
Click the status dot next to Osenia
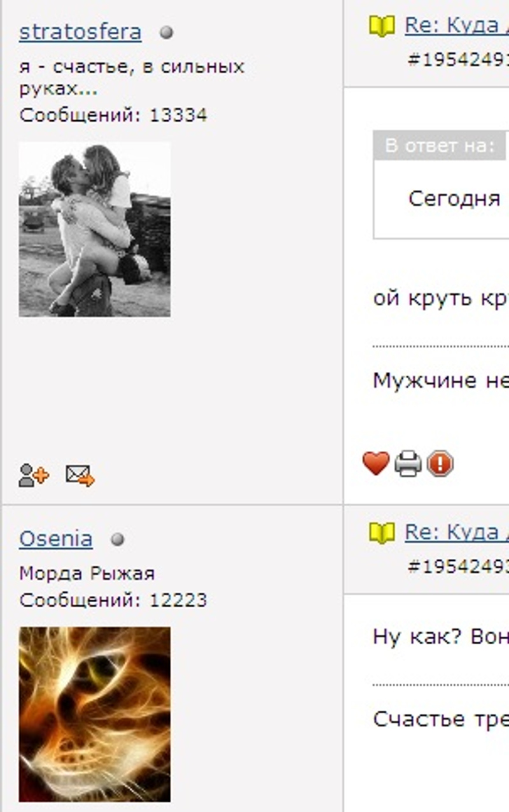(117, 540)
